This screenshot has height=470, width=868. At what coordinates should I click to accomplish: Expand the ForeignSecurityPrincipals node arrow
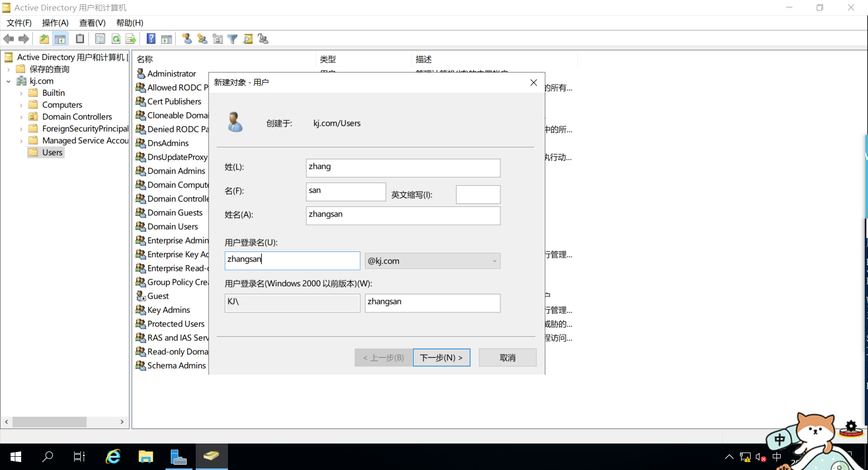[x=21, y=129]
